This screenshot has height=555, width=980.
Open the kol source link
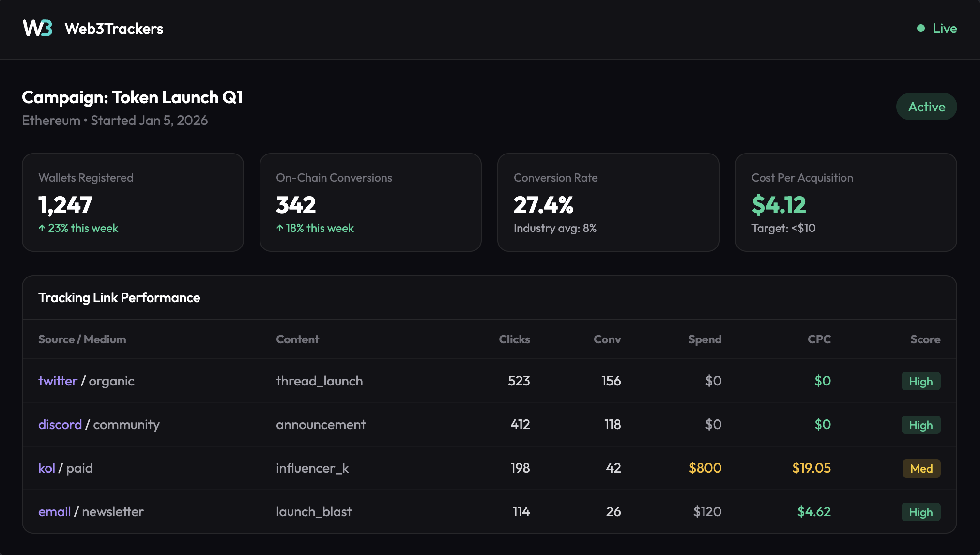(x=46, y=468)
